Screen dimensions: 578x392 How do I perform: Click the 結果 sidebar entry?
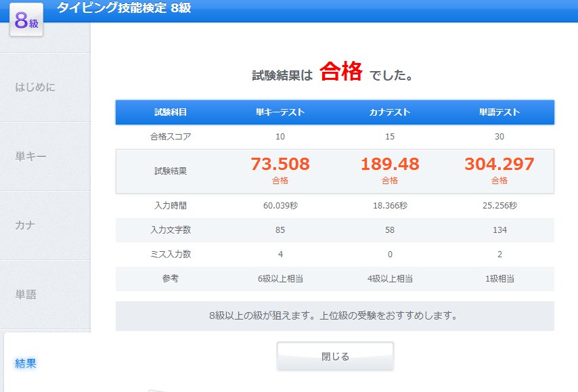(x=25, y=364)
